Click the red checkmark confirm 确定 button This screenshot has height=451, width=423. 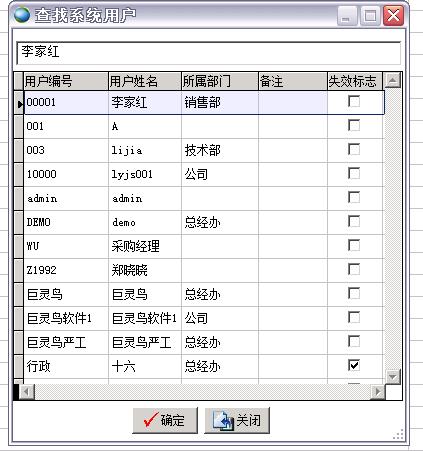pos(165,420)
